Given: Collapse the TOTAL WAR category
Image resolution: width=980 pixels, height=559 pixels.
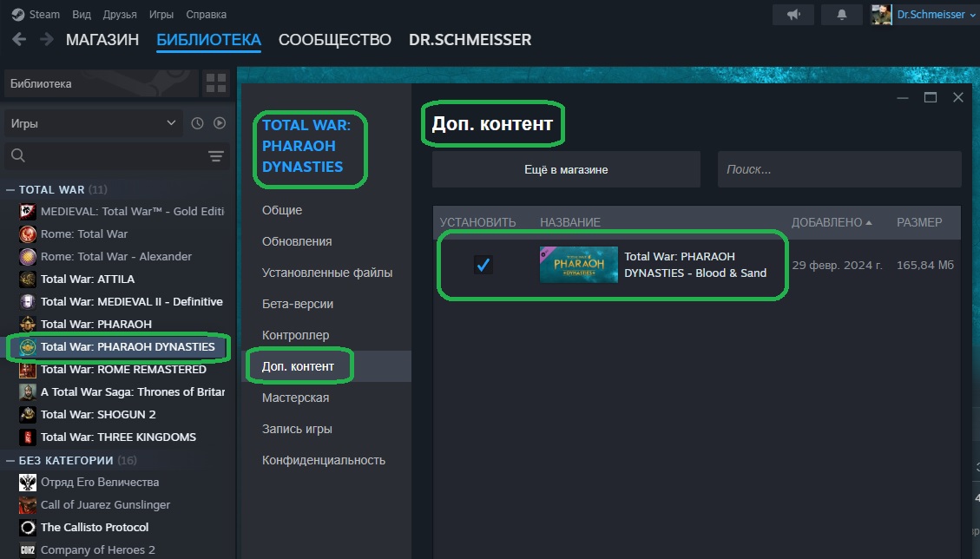Looking at the screenshot, I should 10,189.
